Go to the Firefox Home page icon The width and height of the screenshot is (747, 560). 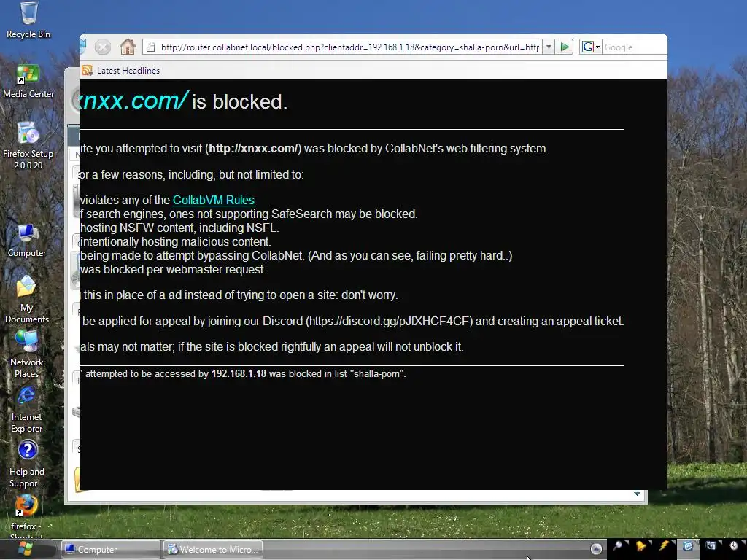click(127, 47)
